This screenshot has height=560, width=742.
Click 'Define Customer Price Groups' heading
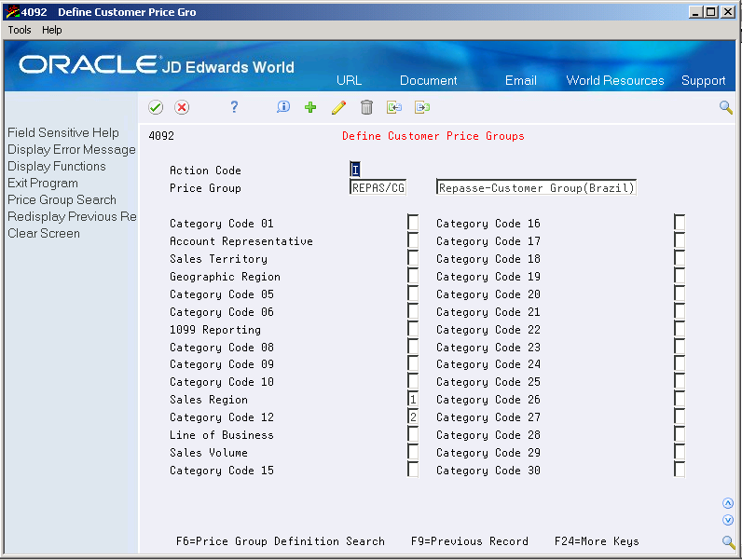pyautogui.click(x=433, y=136)
